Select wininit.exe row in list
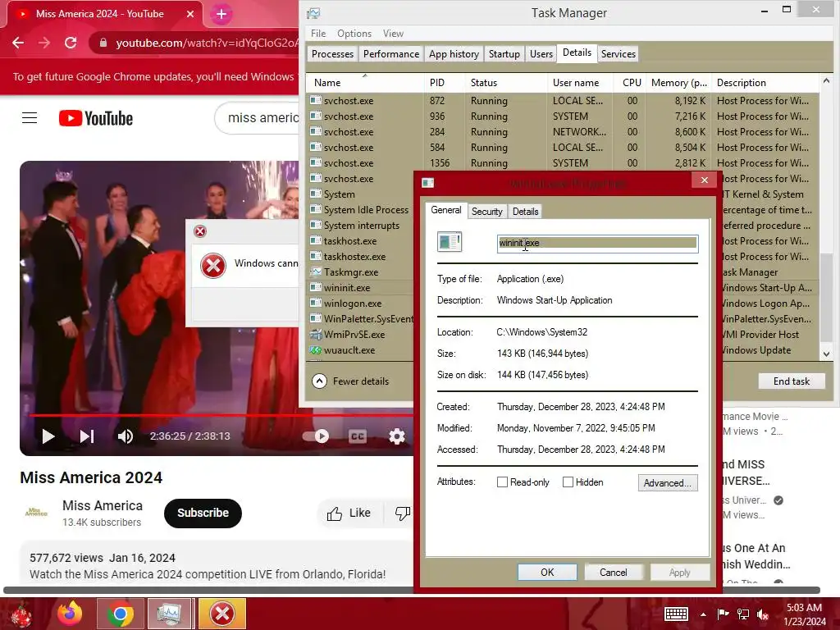Image resolution: width=840 pixels, height=630 pixels. point(361,288)
